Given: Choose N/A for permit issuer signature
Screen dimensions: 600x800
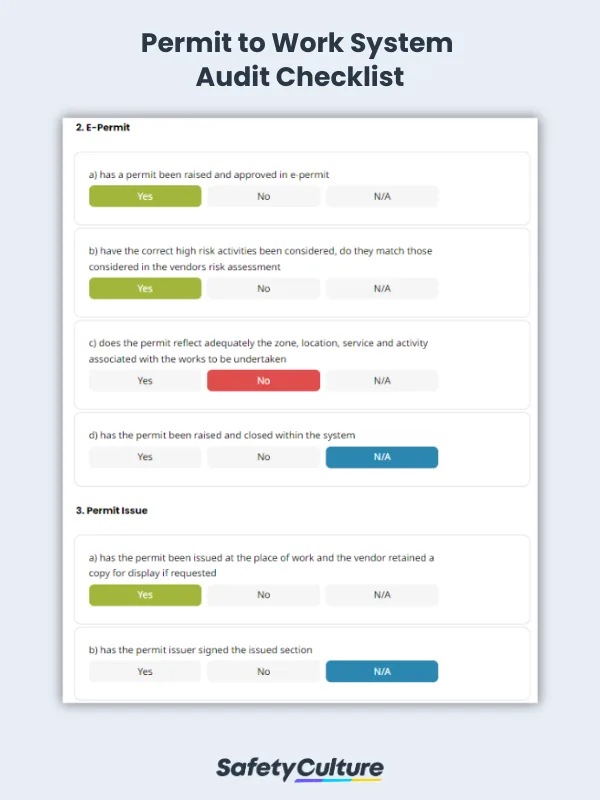Looking at the screenshot, I should coord(381,671).
